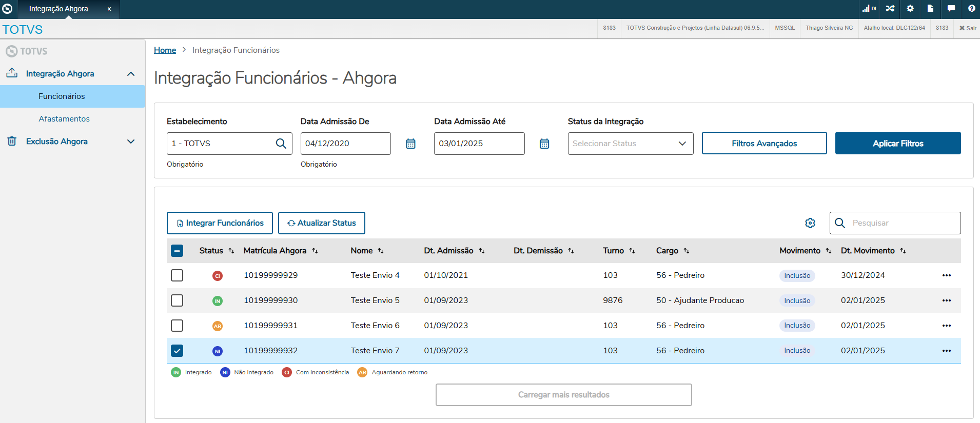The image size is (980, 423).
Task: Click Sair to log out
Action: 968,28
